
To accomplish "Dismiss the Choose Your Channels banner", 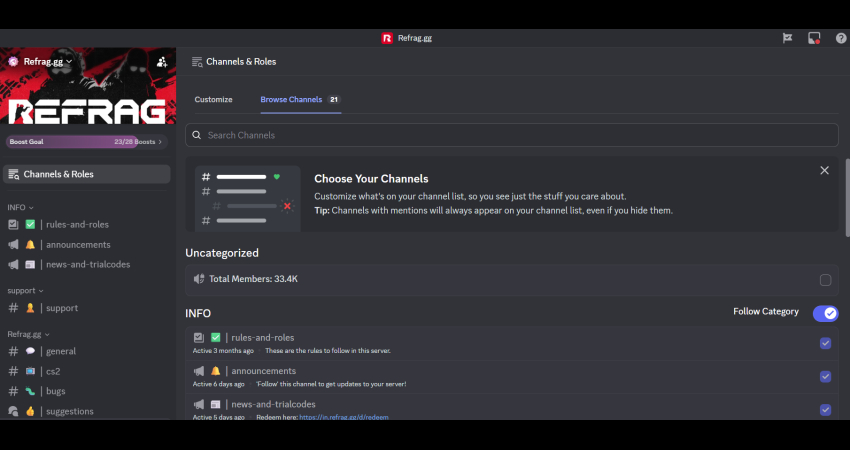I will point(824,171).
